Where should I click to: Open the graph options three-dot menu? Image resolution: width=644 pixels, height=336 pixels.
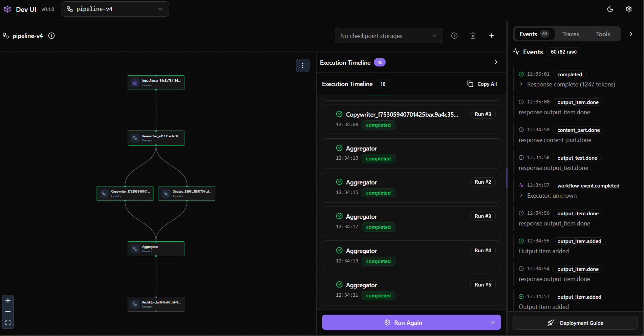303,65
